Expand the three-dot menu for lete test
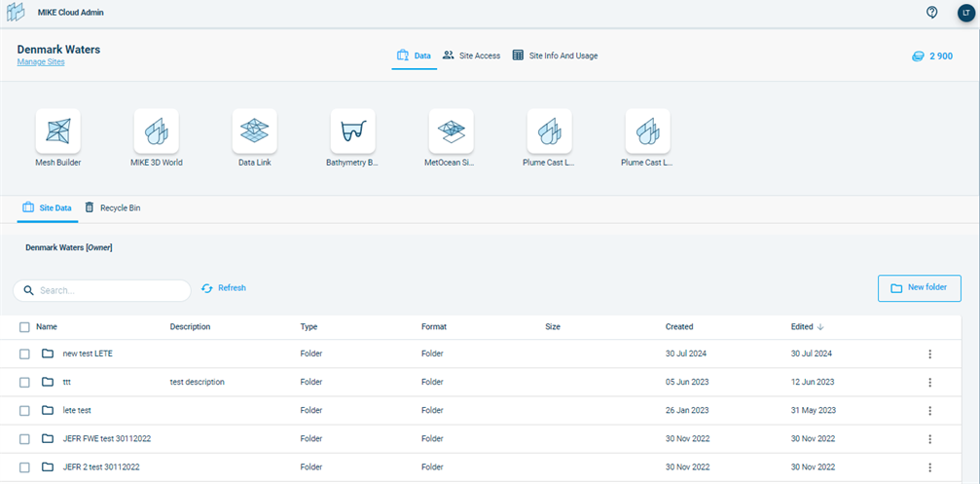The width and height of the screenshot is (980, 484). pos(929,411)
